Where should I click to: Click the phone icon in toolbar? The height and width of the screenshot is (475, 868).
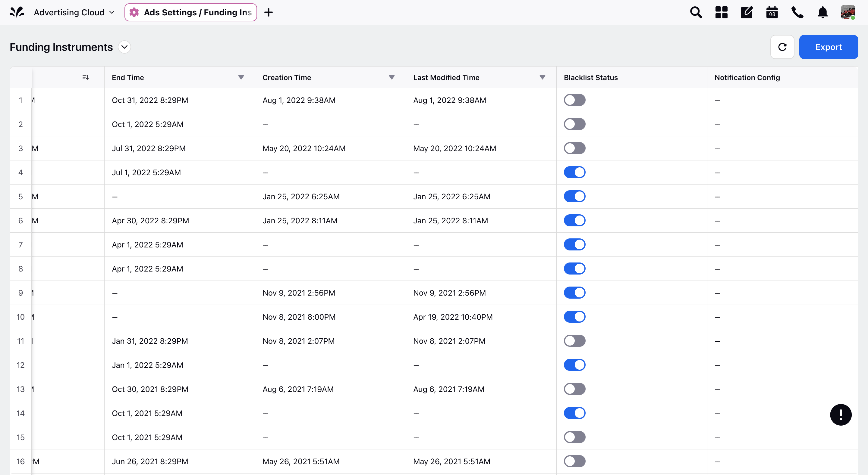(798, 12)
